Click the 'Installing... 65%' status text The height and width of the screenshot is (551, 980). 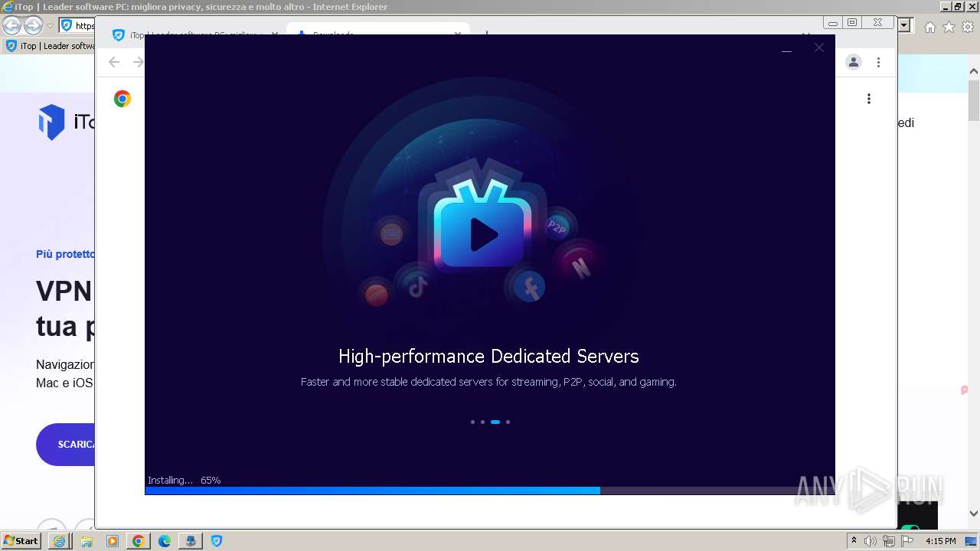coord(185,481)
